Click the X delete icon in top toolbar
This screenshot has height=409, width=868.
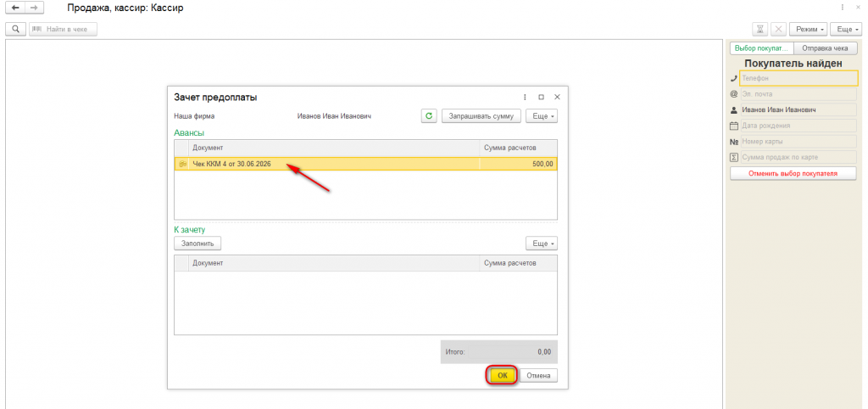778,29
